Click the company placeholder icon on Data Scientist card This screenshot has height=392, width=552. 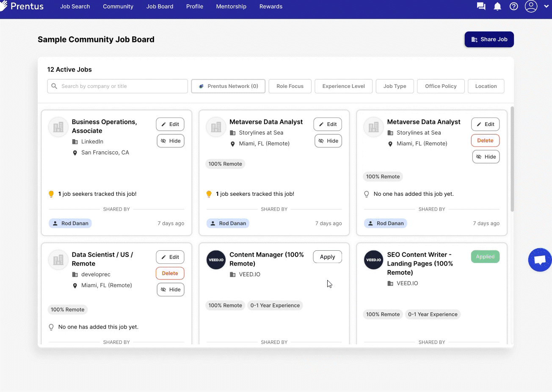coord(58,260)
